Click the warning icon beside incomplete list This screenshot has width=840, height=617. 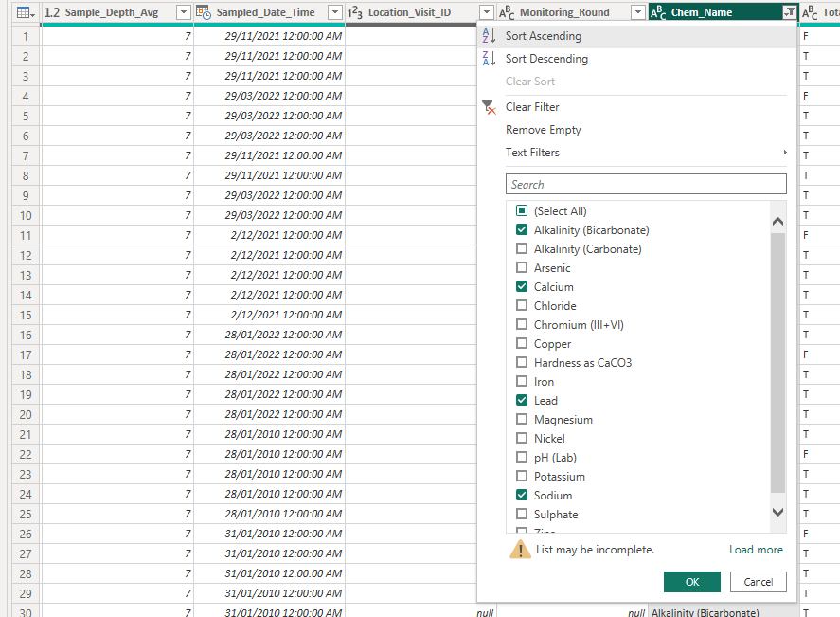520,550
